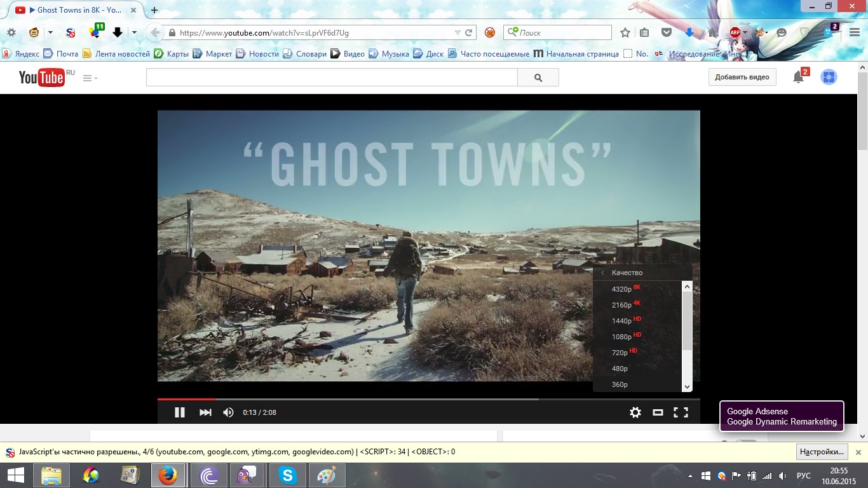Open the Windows Start button

click(x=16, y=475)
